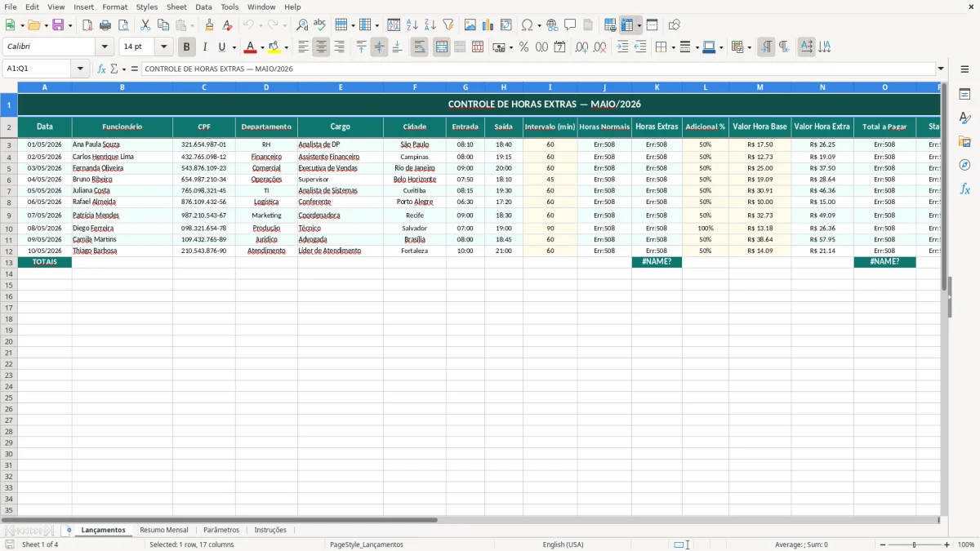980x551 pixels.
Task: Click the Export as PDF icon
Action: point(87,25)
